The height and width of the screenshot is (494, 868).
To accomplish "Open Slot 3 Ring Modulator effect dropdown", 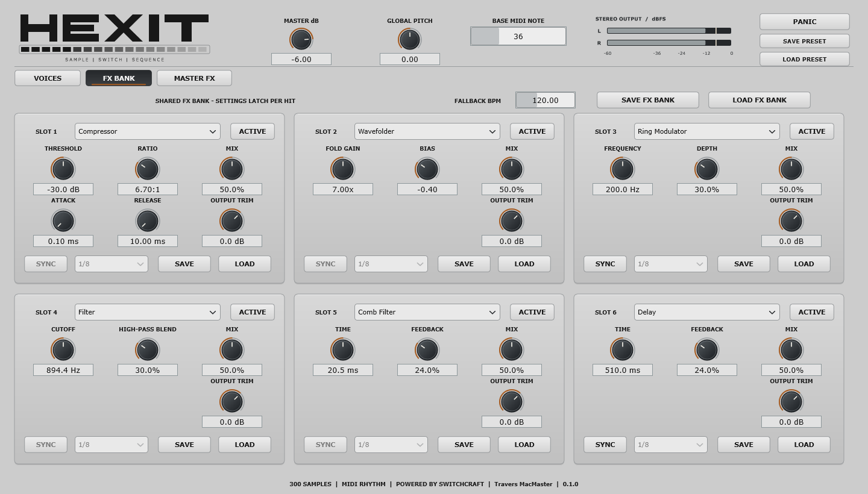I will point(707,131).
